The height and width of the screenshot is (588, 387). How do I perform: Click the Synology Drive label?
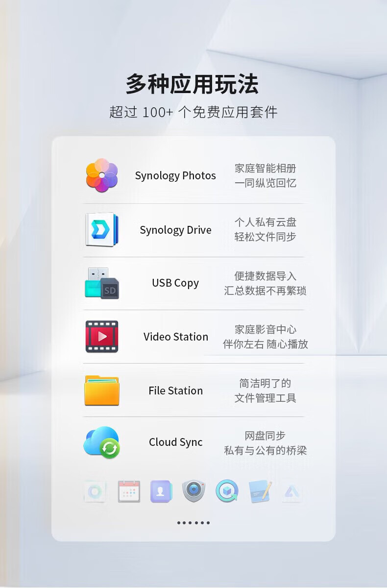click(x=175, y=230)
